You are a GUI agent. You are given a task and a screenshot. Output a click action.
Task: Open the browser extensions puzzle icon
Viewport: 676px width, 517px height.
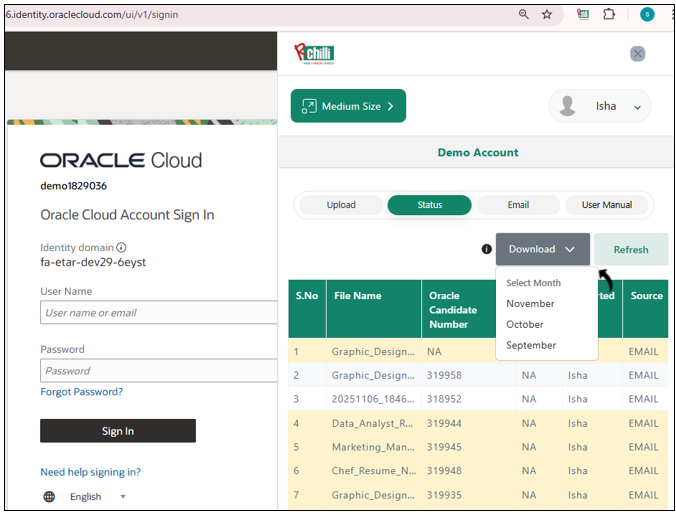coord(608,15)
